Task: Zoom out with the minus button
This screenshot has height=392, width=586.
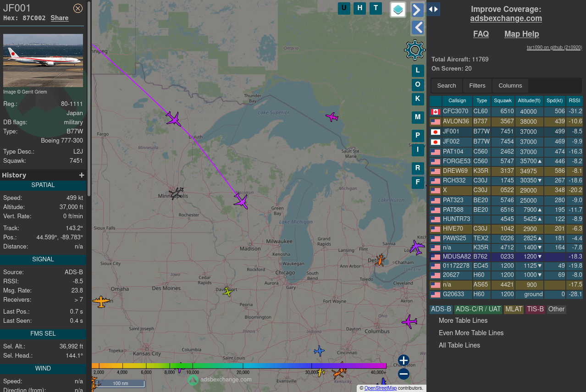Action: click(404, 374)
